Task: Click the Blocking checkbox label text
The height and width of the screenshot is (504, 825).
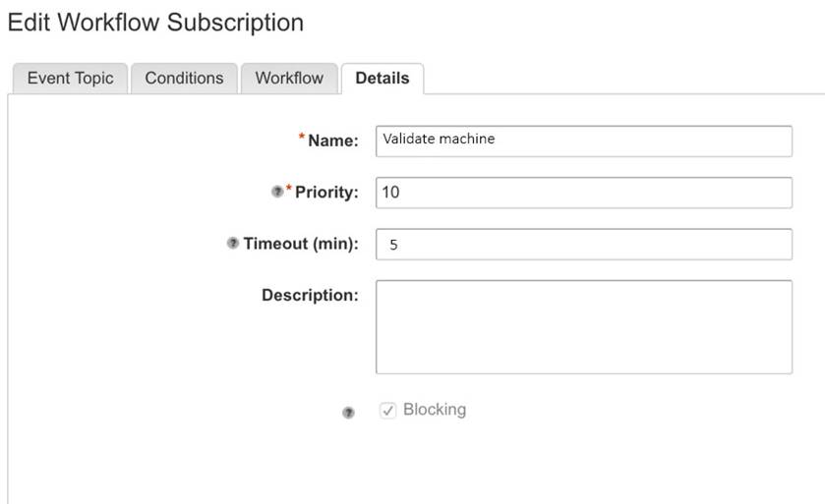Action: click(x=434, y=410)
